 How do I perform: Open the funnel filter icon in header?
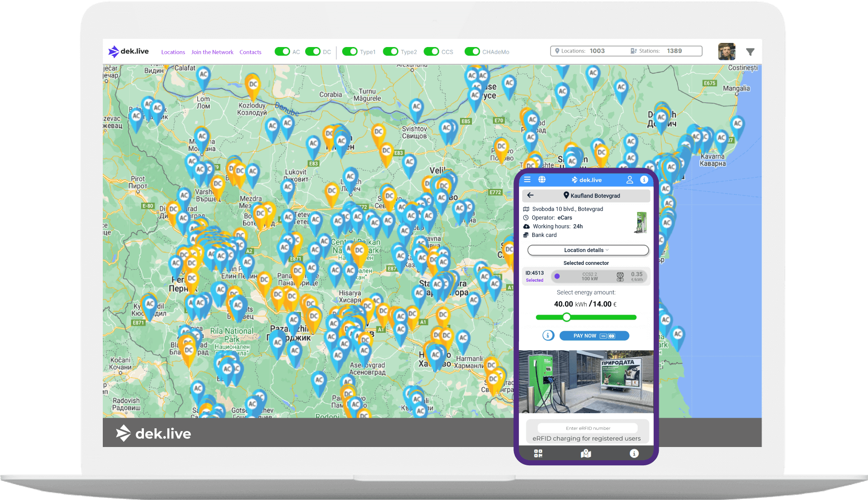tap(750, 52)
